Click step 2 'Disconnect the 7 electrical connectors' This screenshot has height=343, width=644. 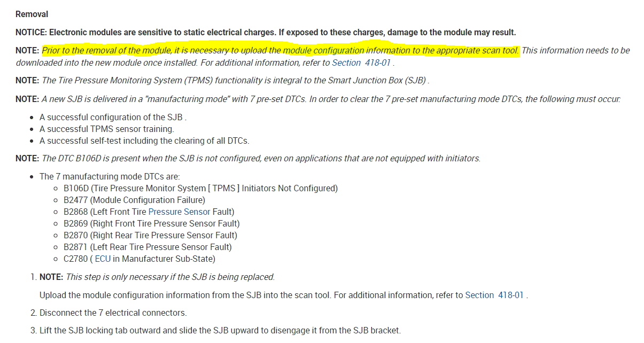tap(113, 313)
